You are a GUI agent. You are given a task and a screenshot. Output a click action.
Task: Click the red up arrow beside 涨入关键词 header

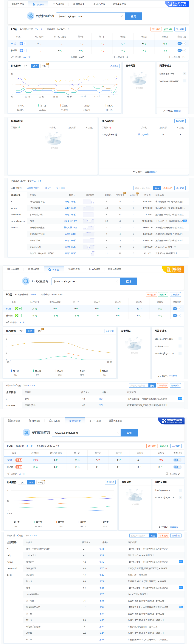coord(110,127)
